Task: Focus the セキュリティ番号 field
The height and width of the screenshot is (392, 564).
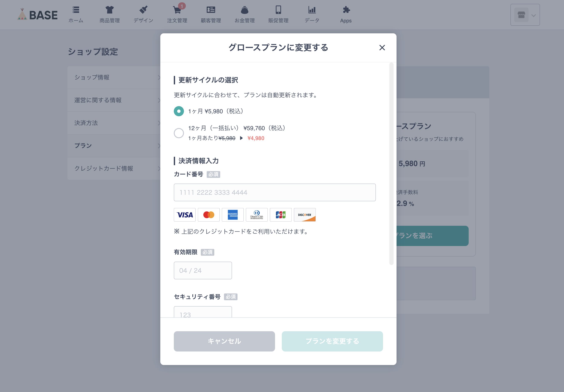Action: (x=202, y=312)
